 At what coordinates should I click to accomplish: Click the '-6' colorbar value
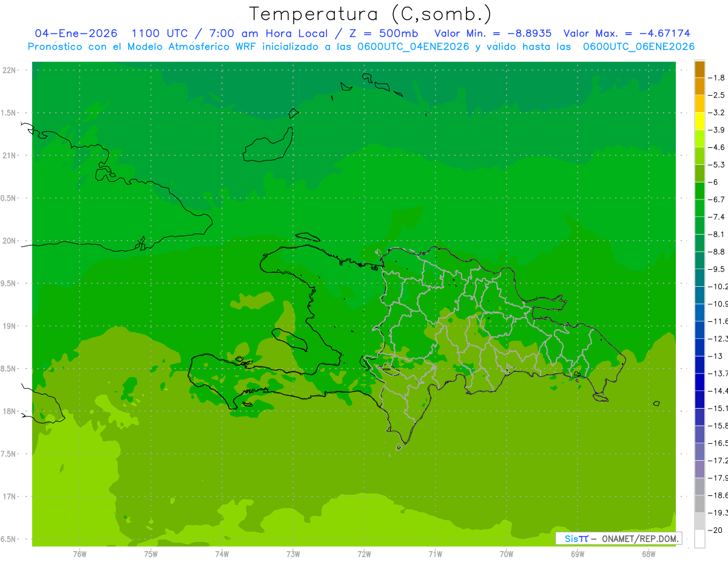(713, 182)
